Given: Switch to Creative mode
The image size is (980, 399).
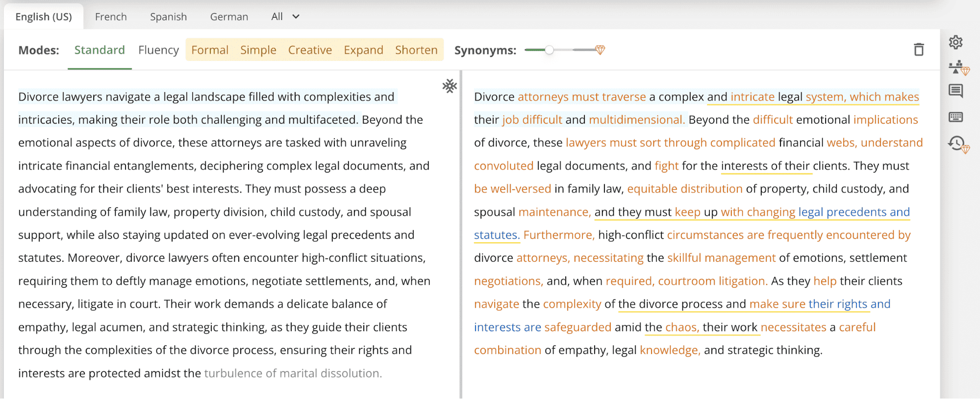Looking at the screenshot, I should tap(310, 50).
